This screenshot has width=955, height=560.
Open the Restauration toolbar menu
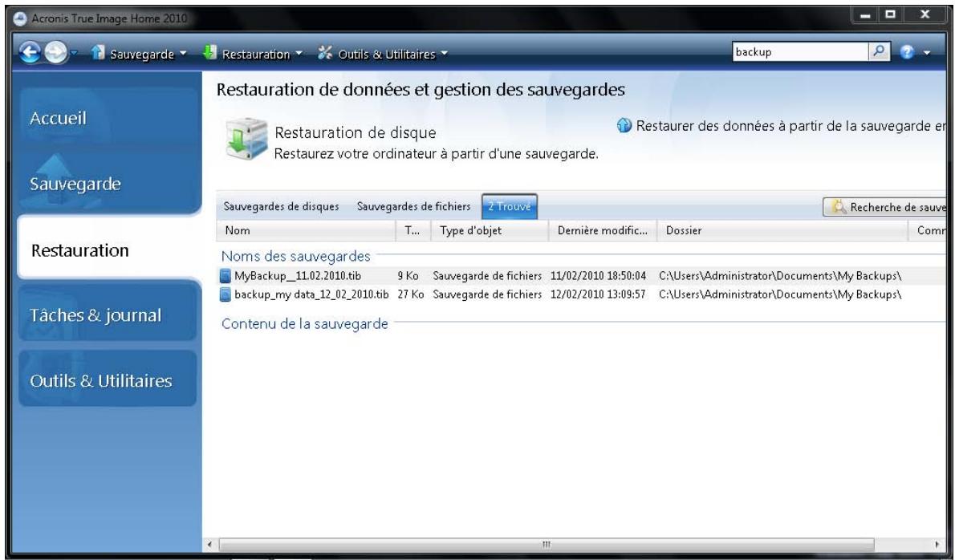262,55
